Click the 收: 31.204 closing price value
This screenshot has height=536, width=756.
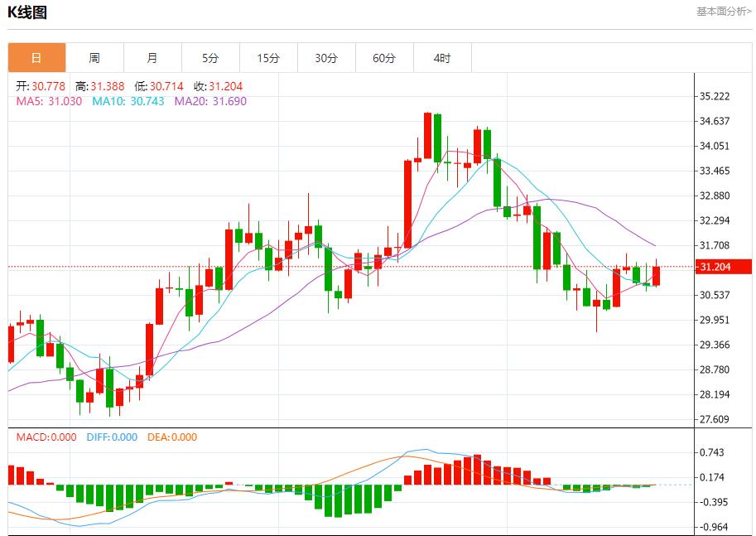tap(218, 86)
